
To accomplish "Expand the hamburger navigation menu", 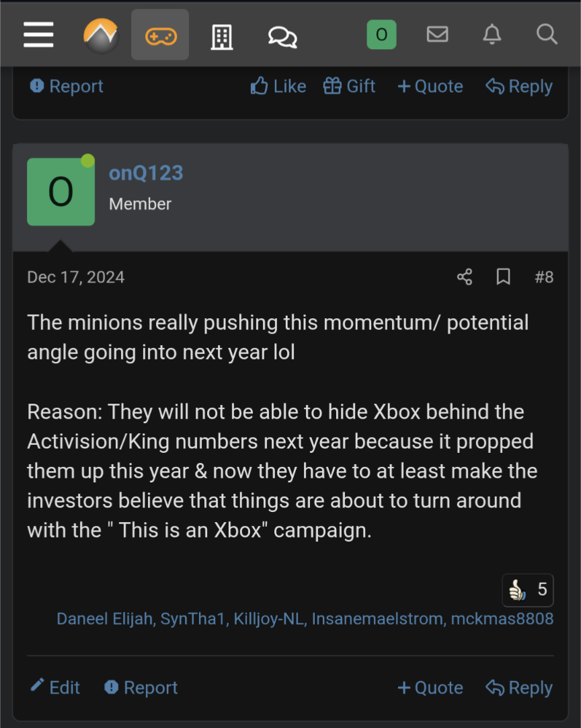I will 38,35.
